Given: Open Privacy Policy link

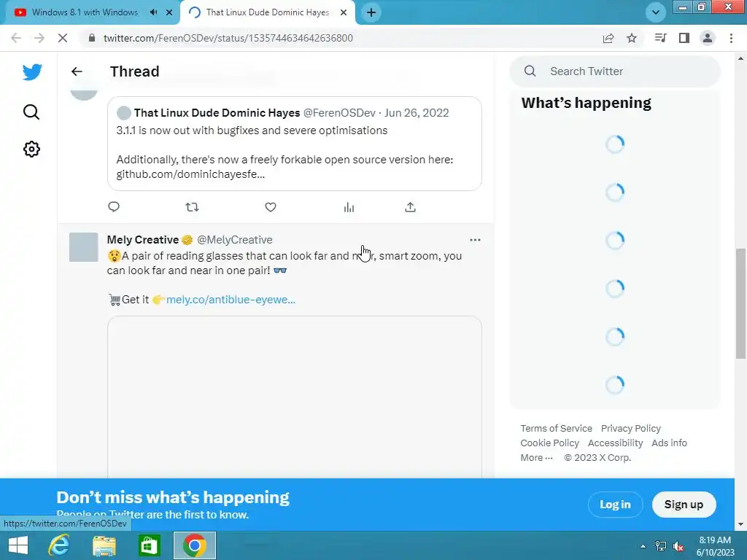Looking at the screenshot, I should tap(631, 428).
